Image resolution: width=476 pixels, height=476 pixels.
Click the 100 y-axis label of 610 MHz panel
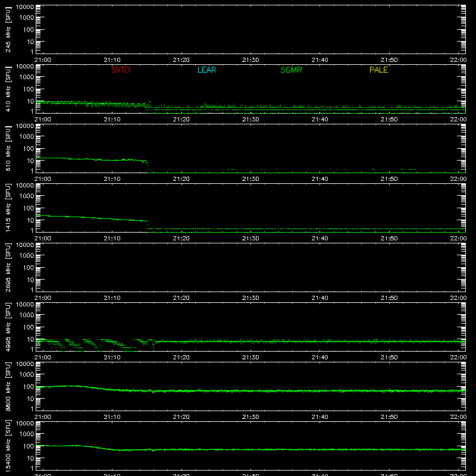[x=29, y=149]
